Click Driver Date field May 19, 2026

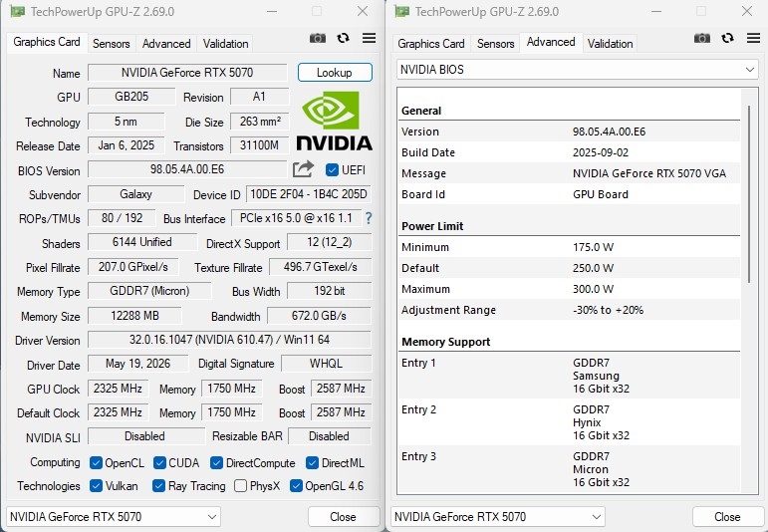(x=138, y=364)
